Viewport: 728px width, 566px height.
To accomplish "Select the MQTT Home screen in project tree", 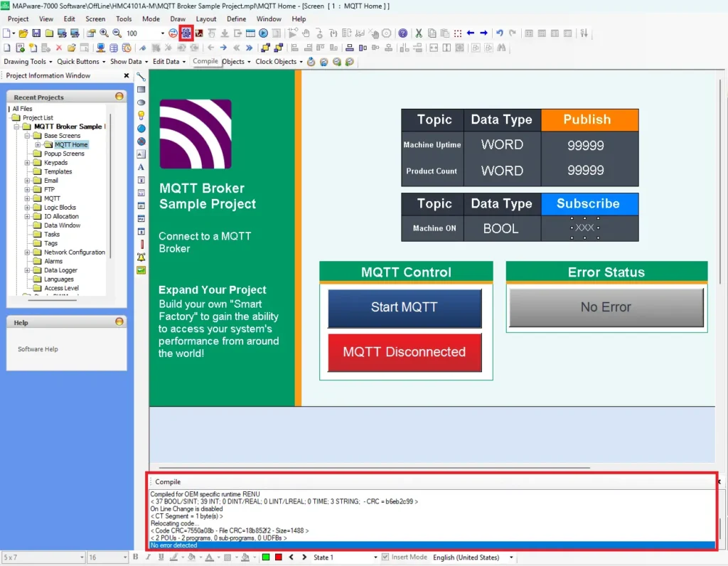I will tap(71, 145).
